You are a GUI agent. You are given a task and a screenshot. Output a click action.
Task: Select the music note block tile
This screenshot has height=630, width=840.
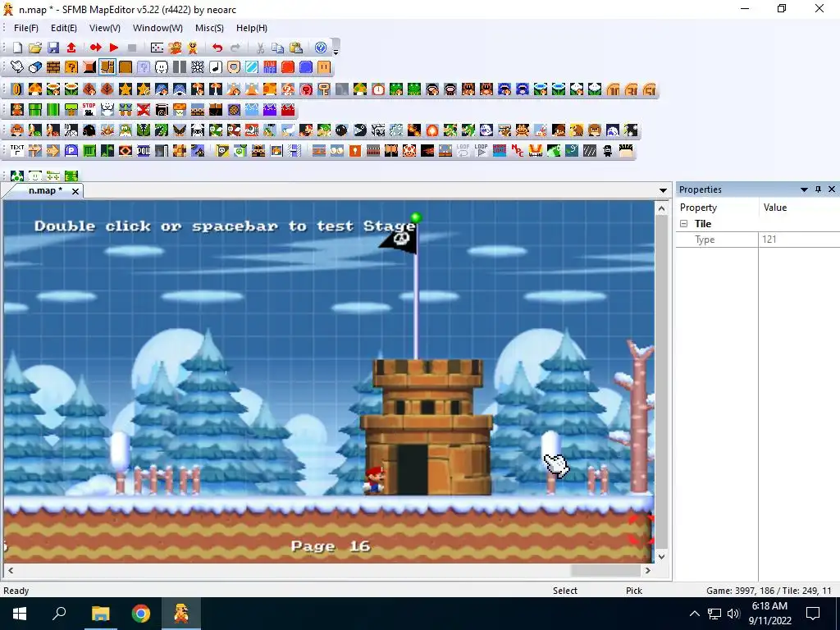[x=216, y=67]
